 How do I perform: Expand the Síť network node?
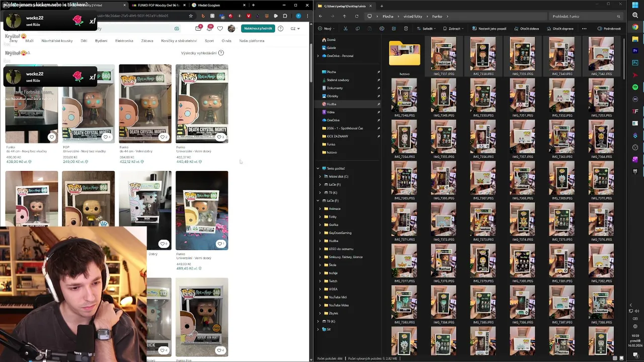pos(318,329)
